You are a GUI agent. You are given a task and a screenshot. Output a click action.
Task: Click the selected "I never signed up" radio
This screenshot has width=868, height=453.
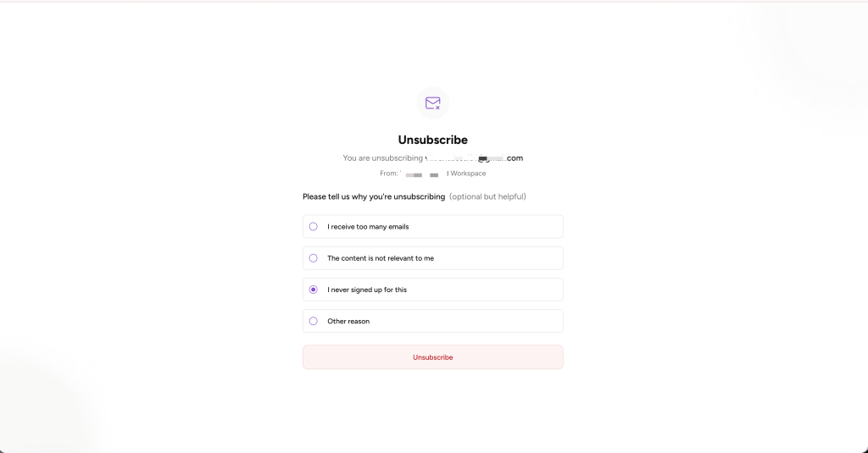pyautogui.click(x=314, y=290)
